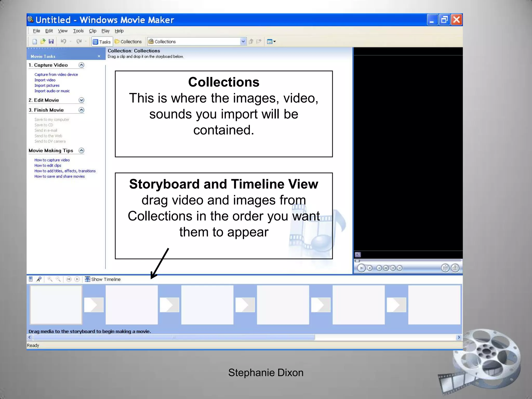Open the File menu
The width and height of the screenshot is (532, 399).
click(x=36, y=31)
